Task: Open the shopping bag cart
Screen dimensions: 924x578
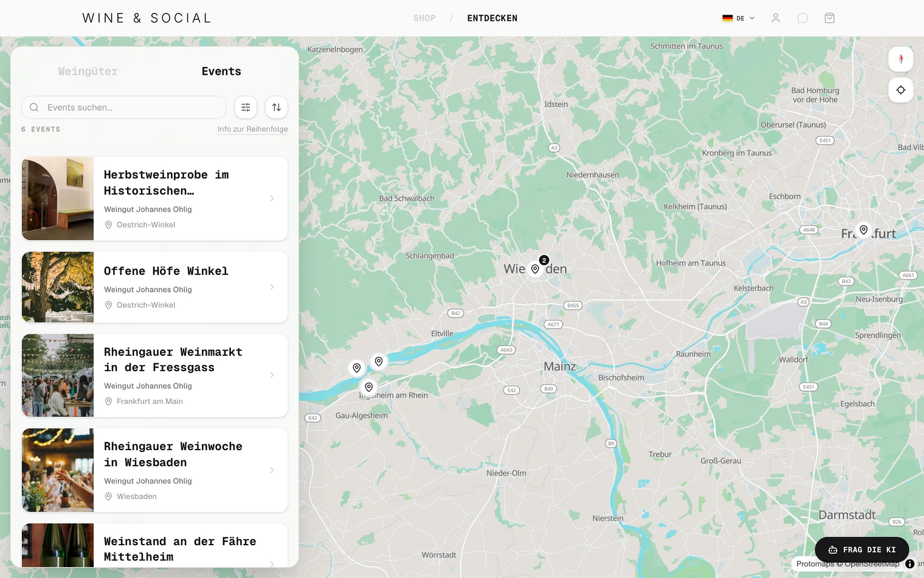Action: click(x=830, y=18)
